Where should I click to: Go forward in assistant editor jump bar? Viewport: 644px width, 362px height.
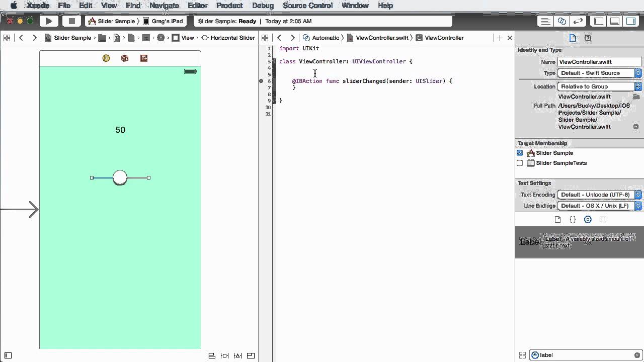pos(292,38)
